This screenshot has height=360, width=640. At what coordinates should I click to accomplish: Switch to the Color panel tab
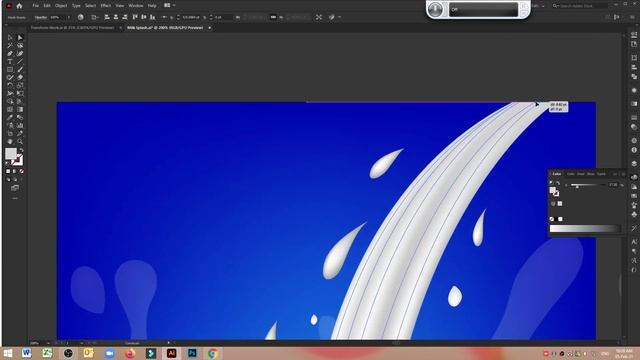click(x=557, y=174)
